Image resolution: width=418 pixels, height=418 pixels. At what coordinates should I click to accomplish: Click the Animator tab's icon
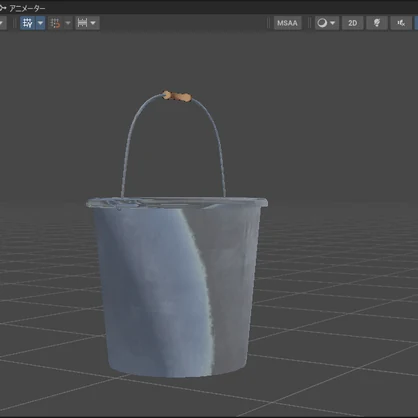pos(3,7)
